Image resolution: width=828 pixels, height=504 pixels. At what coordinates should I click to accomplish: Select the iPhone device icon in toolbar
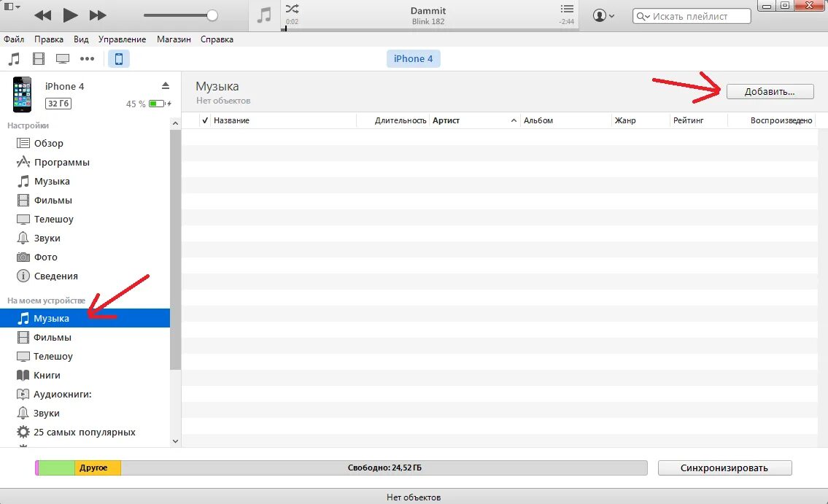[119, 58]
